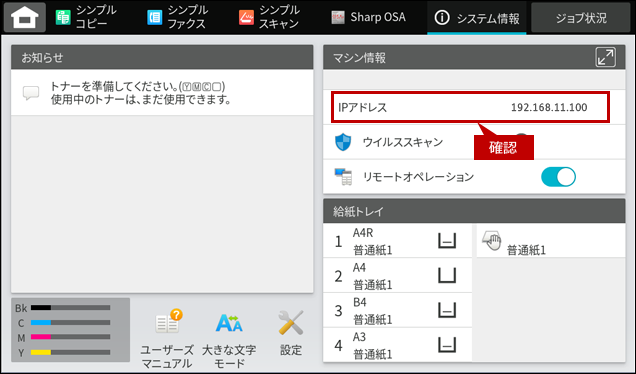
Task: Open シンプルファクス mode
Action: coord(178,17)
